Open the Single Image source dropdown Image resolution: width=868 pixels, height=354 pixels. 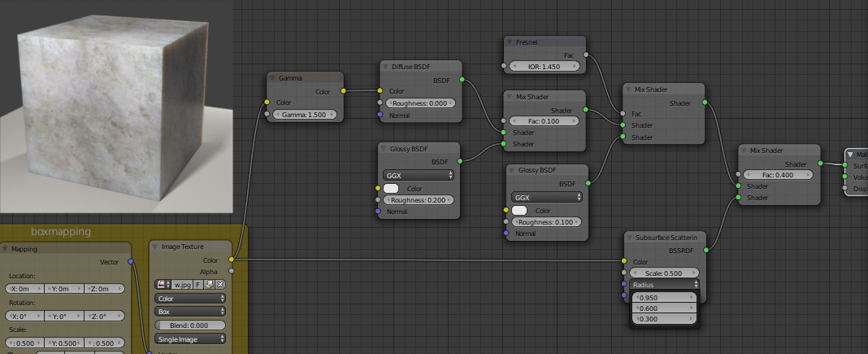coord(190,339)
